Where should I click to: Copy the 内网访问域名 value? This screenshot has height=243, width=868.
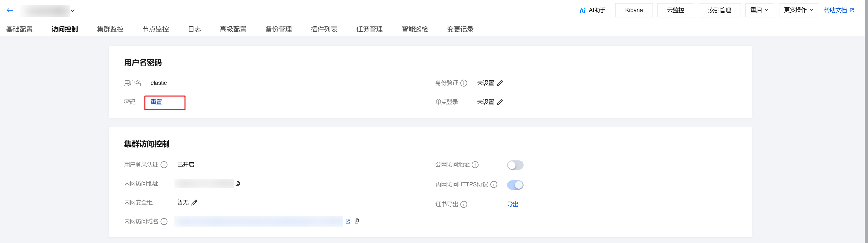pyautogui.click(x=357, y=221)
